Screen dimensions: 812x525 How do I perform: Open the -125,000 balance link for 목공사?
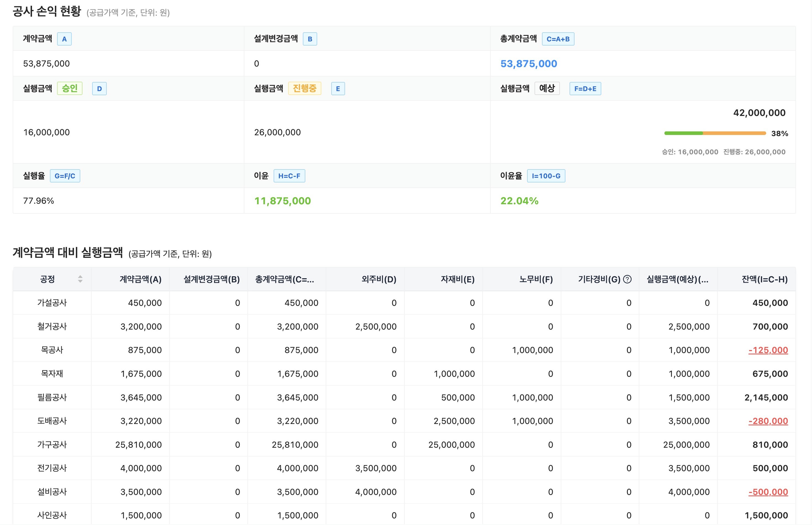[768, 350]
